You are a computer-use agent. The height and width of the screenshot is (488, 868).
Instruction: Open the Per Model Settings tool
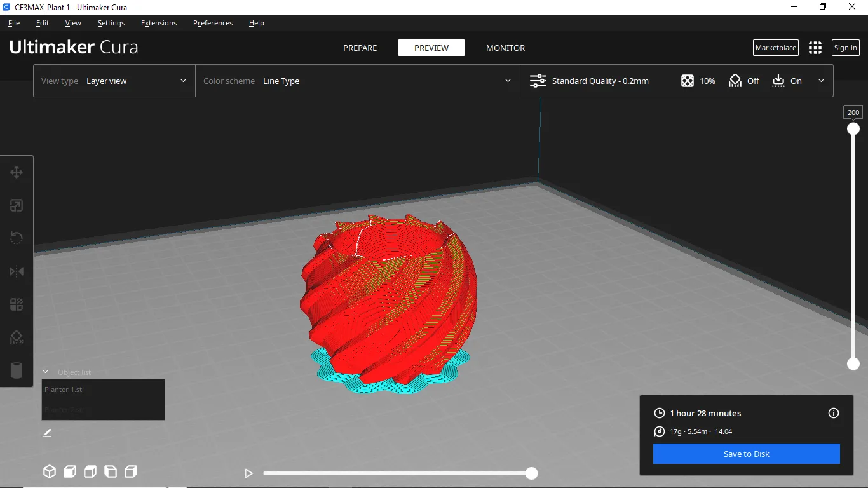[x=17, y=304]
